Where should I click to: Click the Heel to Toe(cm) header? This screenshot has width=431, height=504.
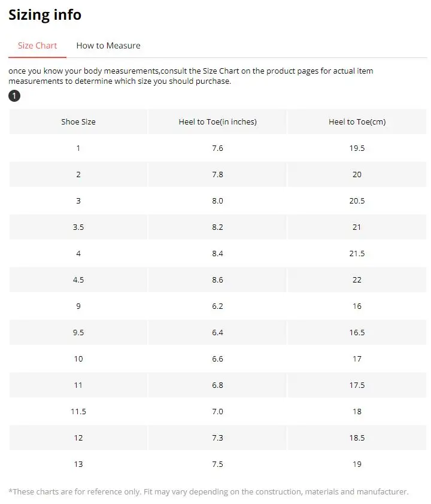[357, 122]
